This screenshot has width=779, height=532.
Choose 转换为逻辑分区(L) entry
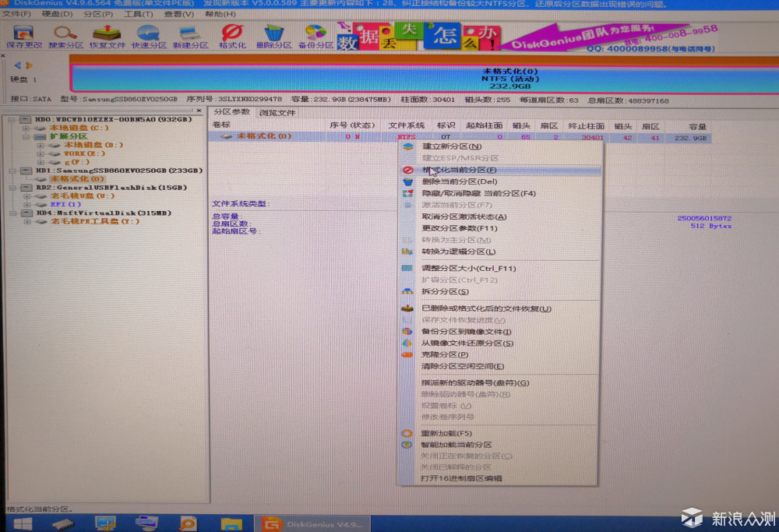coord(500,252)
